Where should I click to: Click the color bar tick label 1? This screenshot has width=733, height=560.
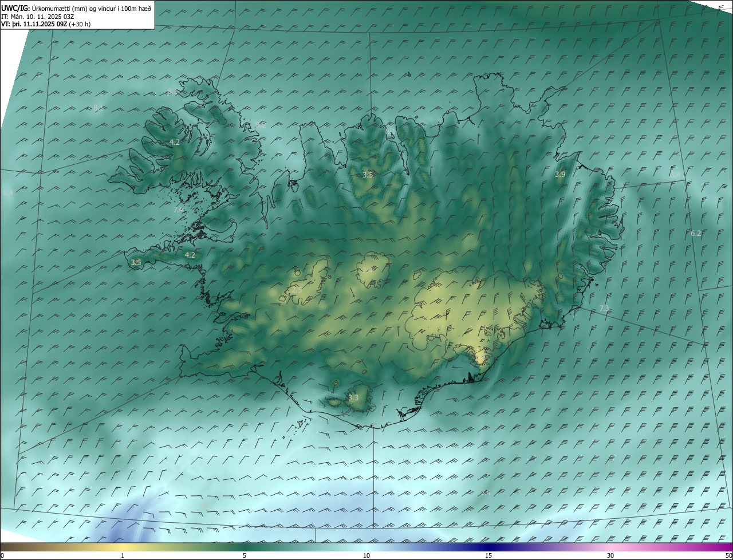(123, 555)
